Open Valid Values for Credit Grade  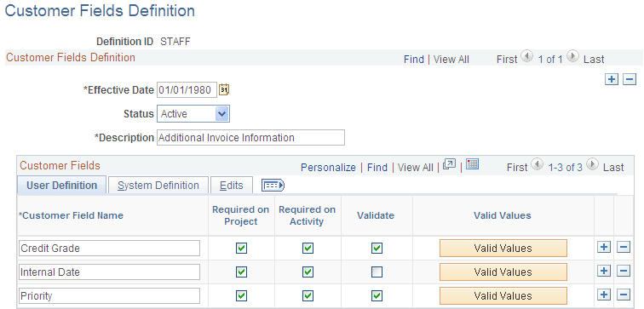click(x=503, y=248)
